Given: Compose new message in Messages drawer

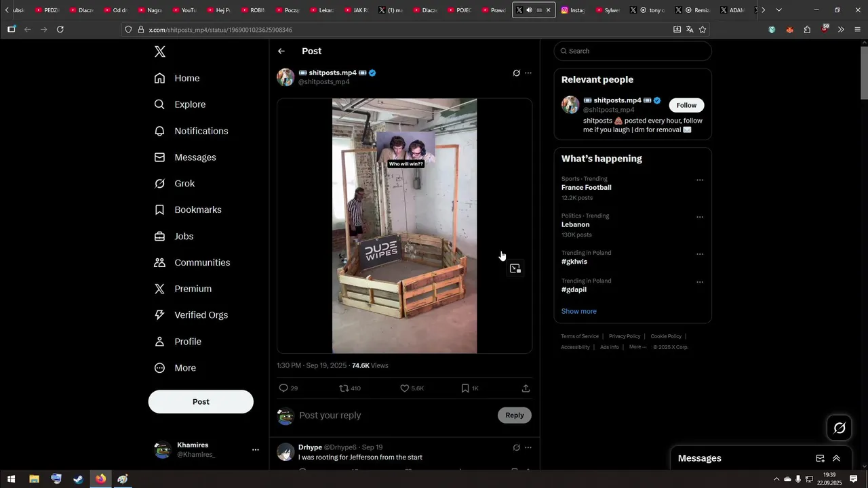Looking at the screenshot, I should pos(820,459).
